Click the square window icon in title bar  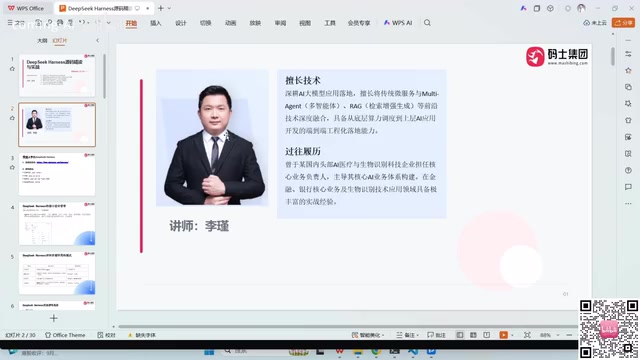(537, 8)
